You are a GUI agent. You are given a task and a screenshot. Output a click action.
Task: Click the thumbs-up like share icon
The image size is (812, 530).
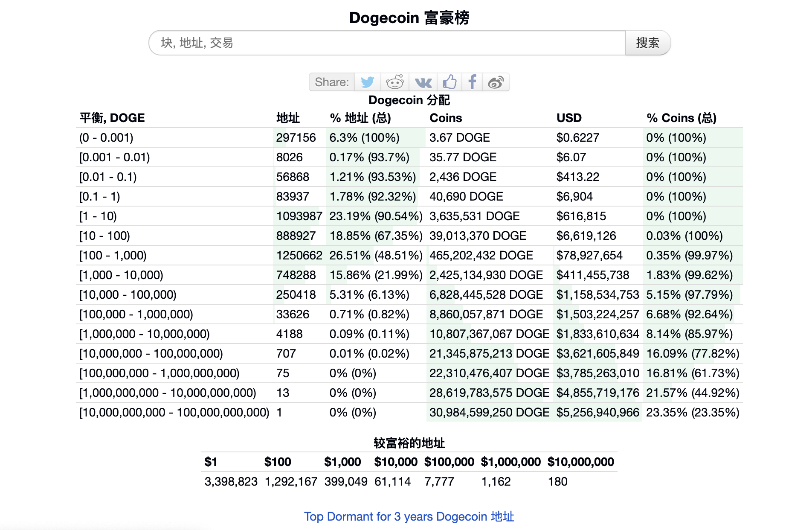tap(449, 82)
